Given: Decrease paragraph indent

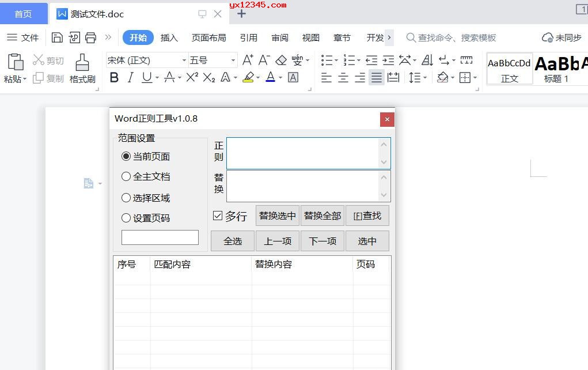Looking at the screenshot, I should point(371,60).
